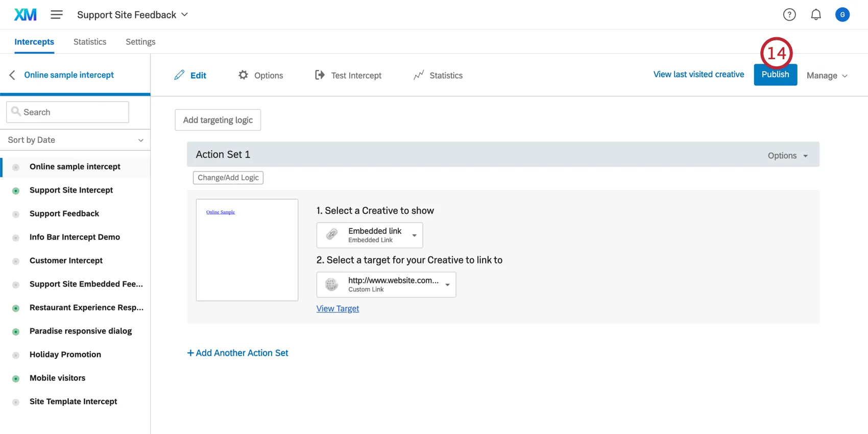The height and width of the screenshot is (434, 868).
Task: Toggle the Mobile visitors status dot
Action: pos(16,379)
